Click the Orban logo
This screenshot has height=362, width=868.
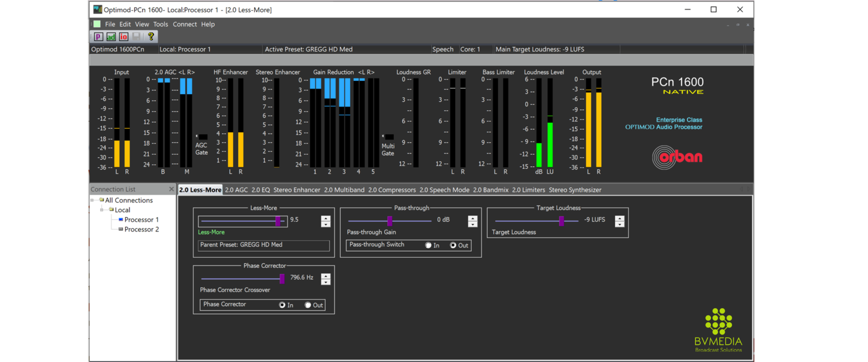(x=677, y=157)
